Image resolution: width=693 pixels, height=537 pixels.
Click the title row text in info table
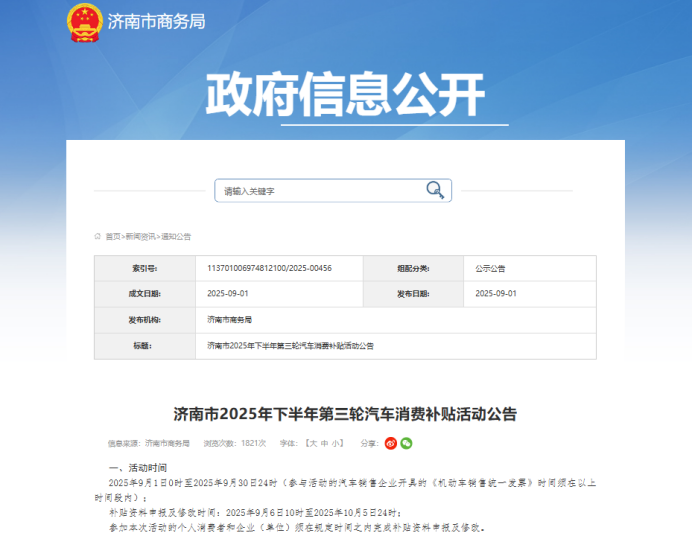[290, 346]
